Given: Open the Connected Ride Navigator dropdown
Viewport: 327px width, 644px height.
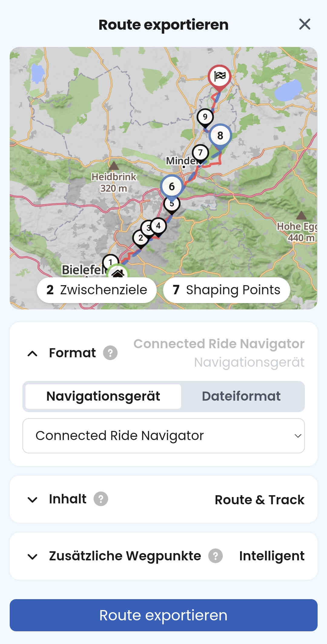Looking at the screenshot, I should (x=163, y=436).
